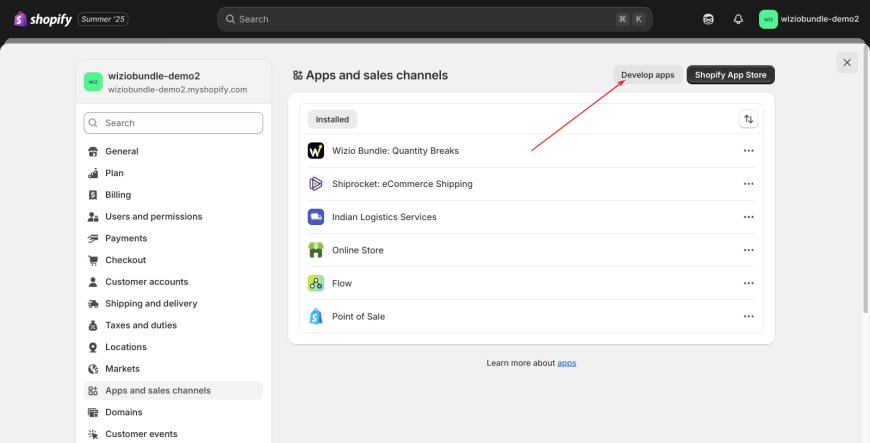Screen dimensions: 870x443
Task: Open the Wizio Bundle app icon
Action: click(x=316, y=150)
